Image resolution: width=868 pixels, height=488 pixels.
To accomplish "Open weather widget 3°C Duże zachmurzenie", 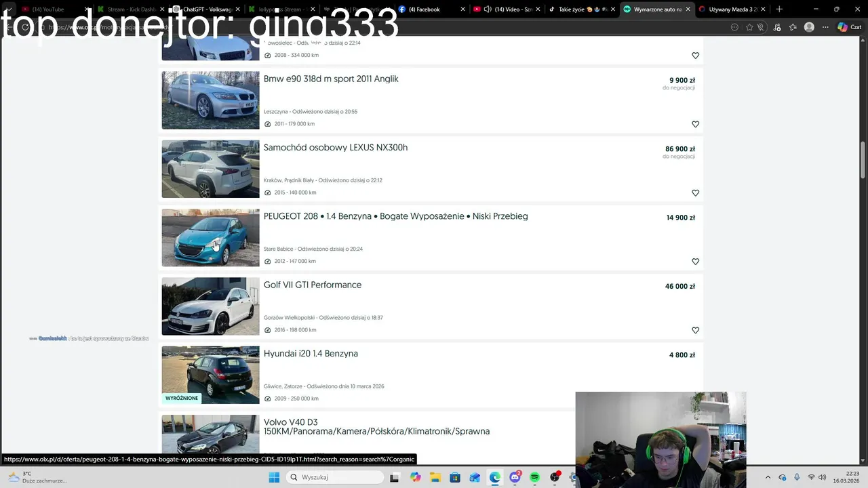I will (37, 477).
